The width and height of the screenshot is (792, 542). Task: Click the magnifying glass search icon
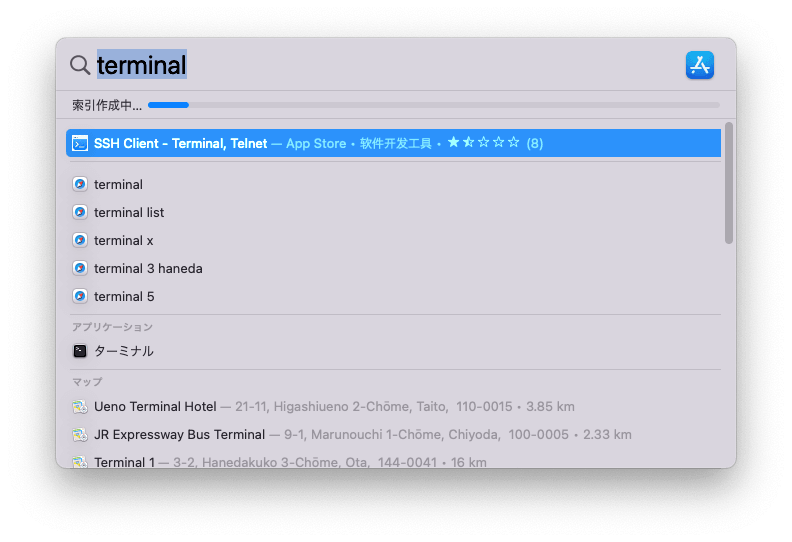coord(80,65)
